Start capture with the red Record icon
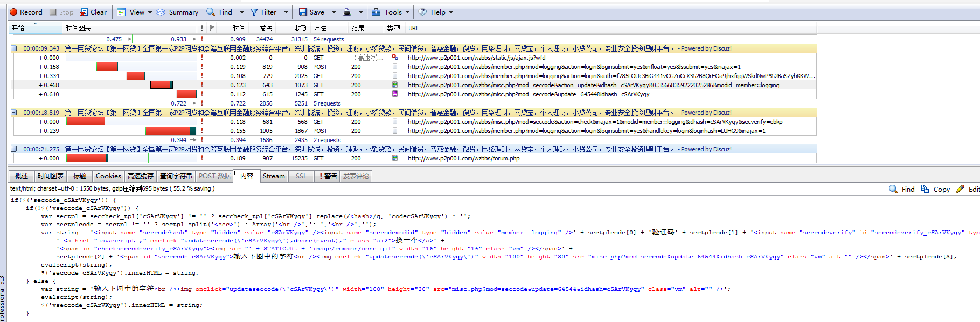 point(13,12)
